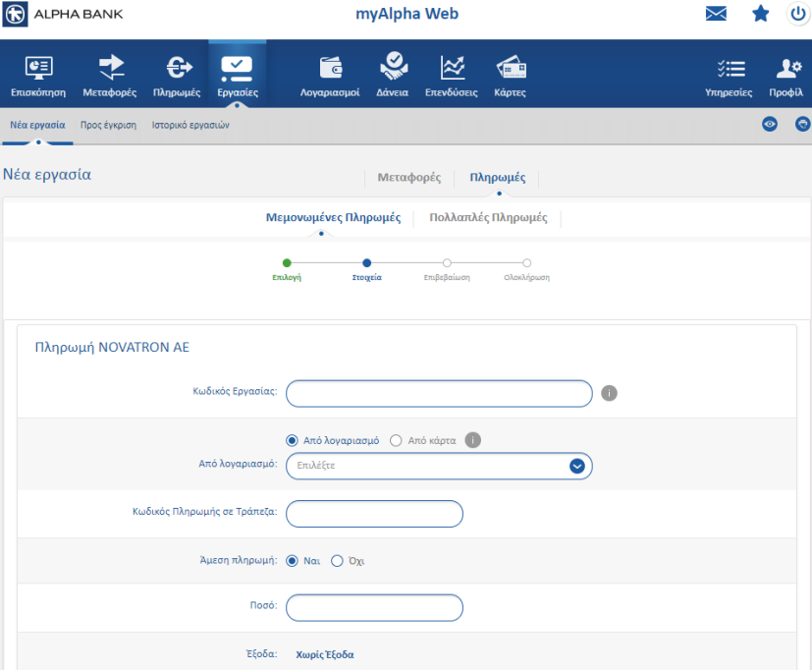Click the myAlpha Web title
Screen dimensions: 812x671
pyautogui.click(x=406, y=14)
